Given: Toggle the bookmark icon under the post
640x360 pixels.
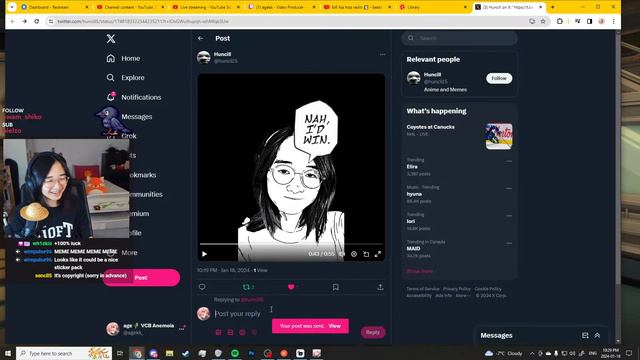Looking at the screenshot, I should pos(336,287).
